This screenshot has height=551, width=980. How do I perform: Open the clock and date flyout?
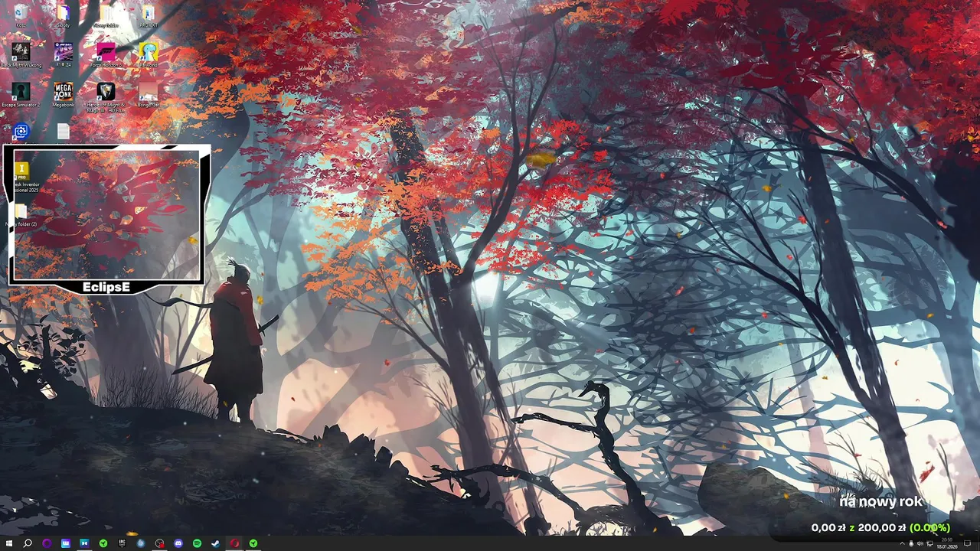tap(947, 543)
